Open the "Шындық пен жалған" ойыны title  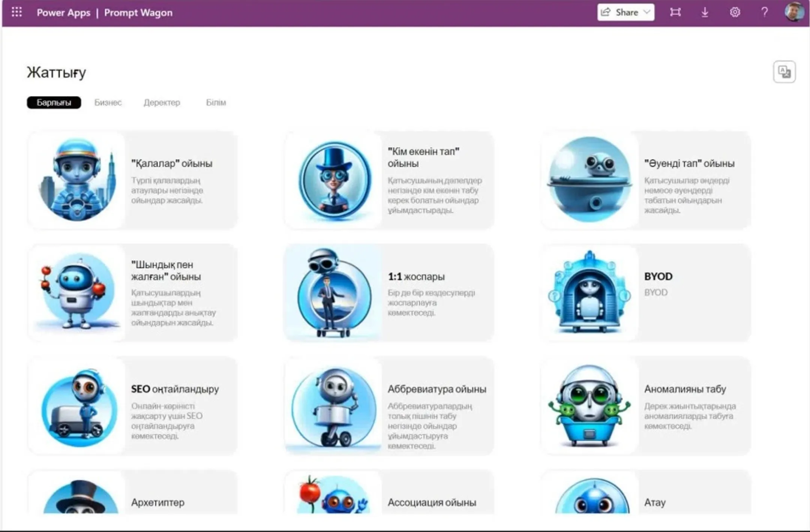pyautogui.click(x=166, y=270)
